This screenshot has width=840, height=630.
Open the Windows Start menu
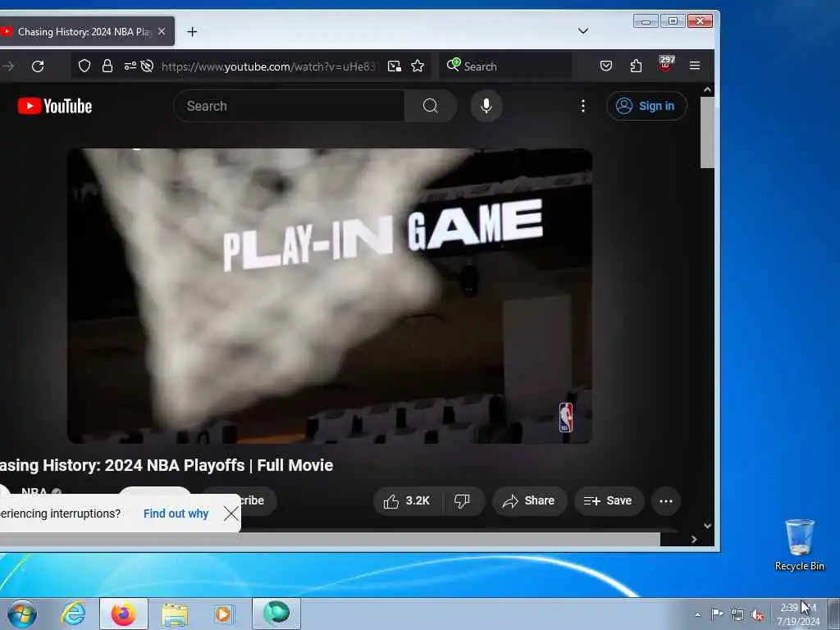click(22, 614)
